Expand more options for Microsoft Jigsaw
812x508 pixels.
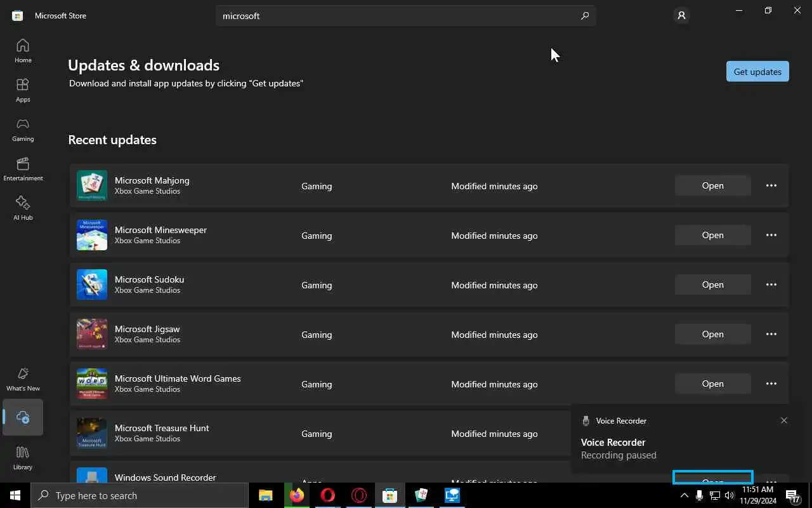(x=771, y=334)
